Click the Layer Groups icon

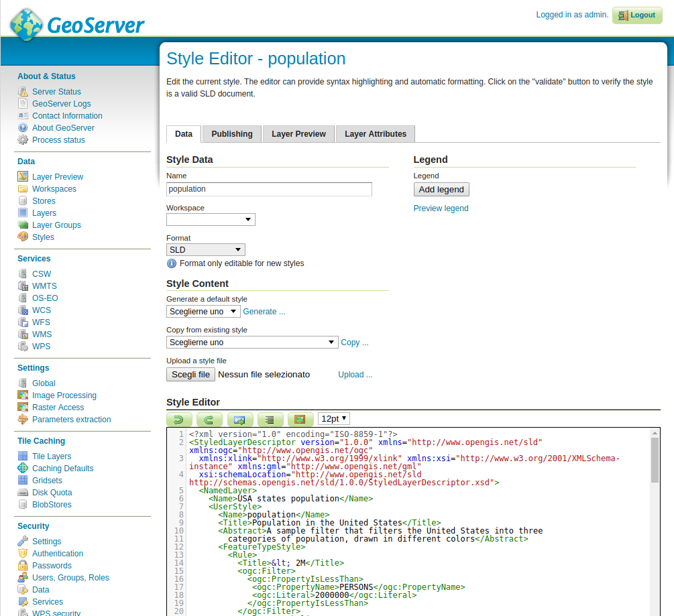pyautogui.click(x=23, y=225)
